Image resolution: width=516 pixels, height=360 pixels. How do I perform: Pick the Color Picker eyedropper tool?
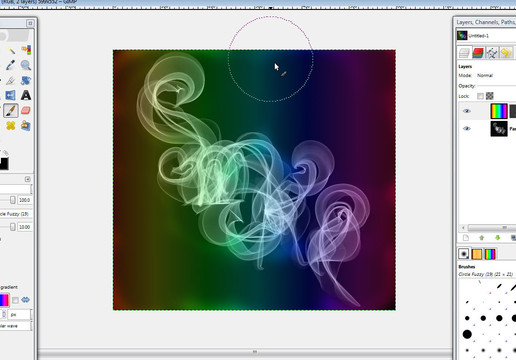[x=11, y=65]
